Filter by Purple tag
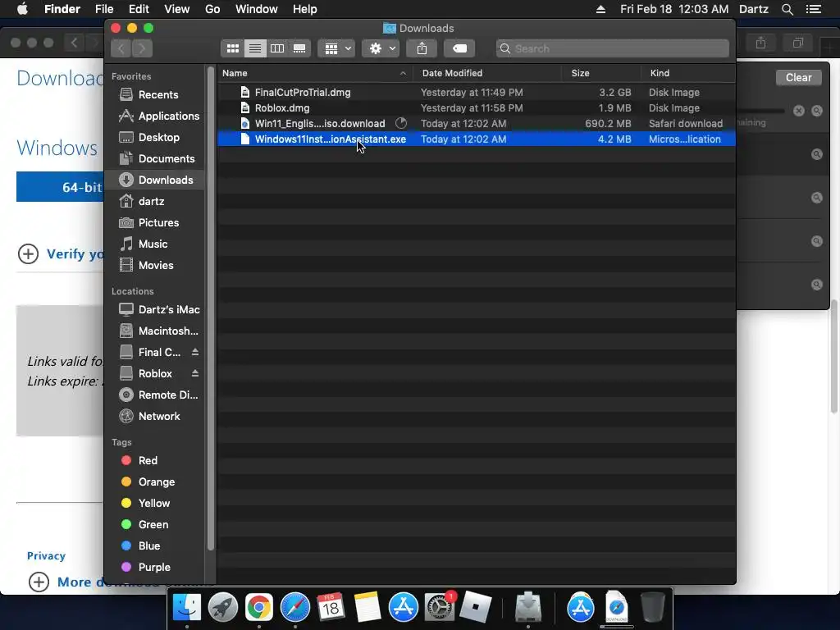The image size is (840, 630). 154,568
